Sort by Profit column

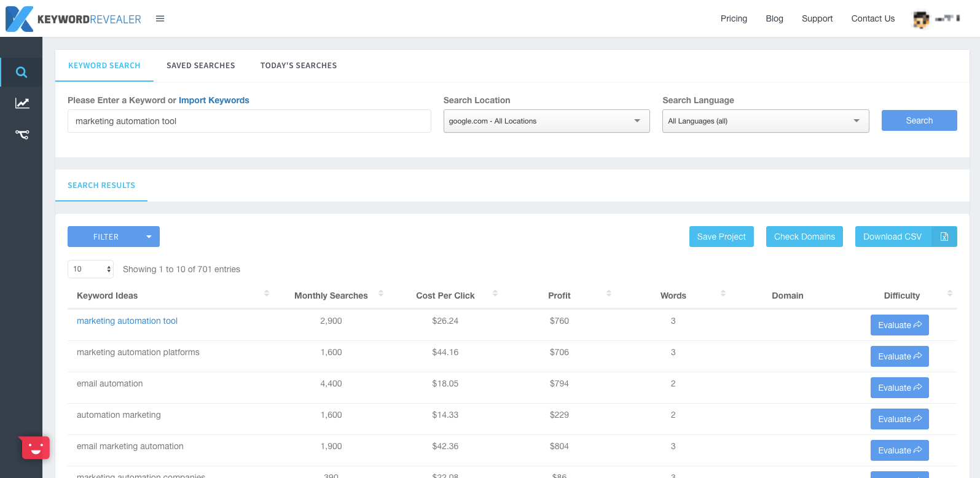(559, 296)
